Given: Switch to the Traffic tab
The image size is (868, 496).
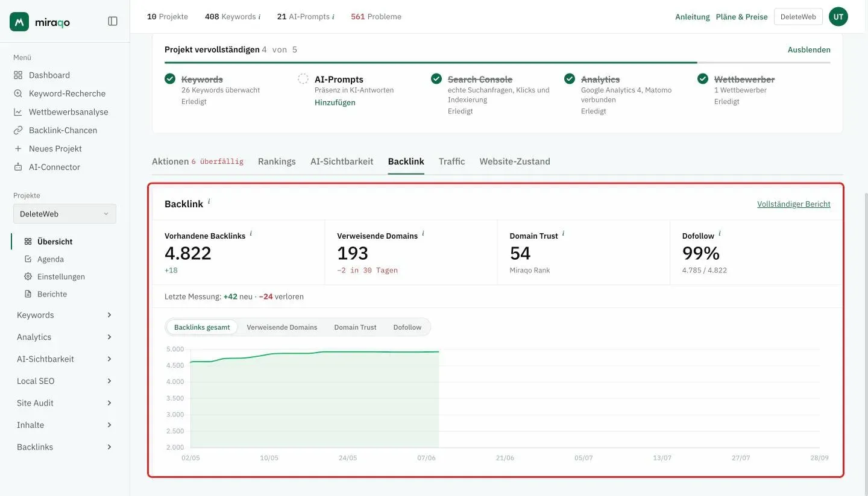Looking at the screenshot, I should tap(451, 162).
